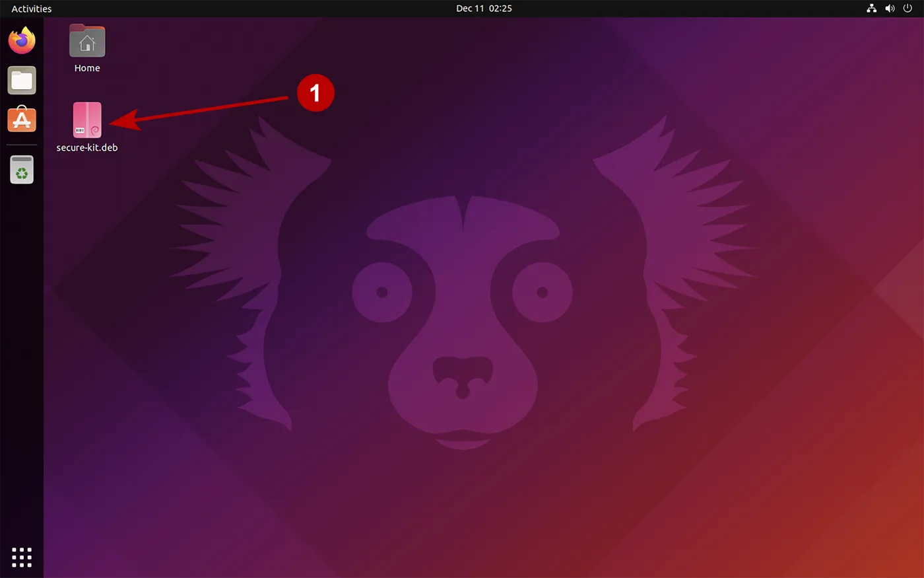Open the Trash from the dock
924x578 pixels.
[21, 170]
